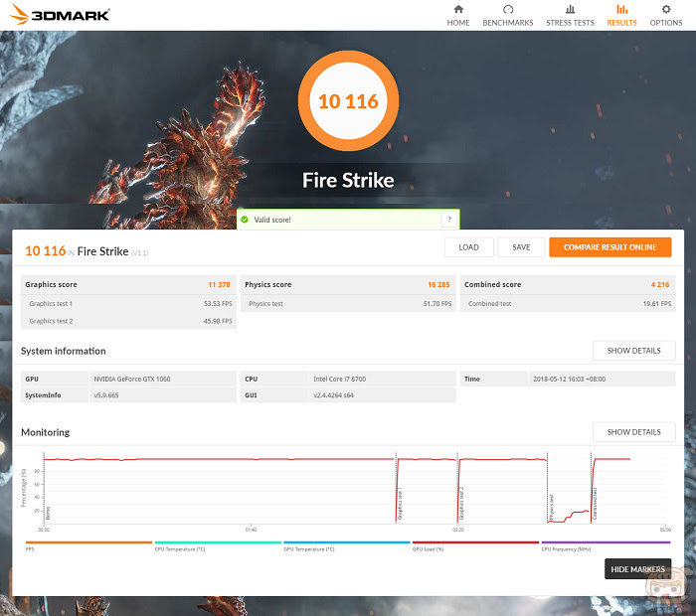This screenshot has width=696, height=616.
Task: Open the Valid score question mark help
Action: click(x=449, y=220)
